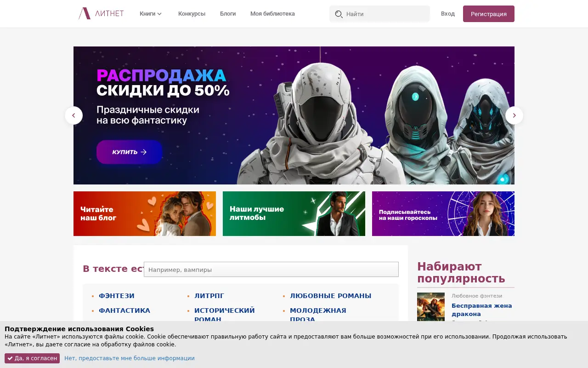Screen dimensions: 588x368
Task: Open the Исторический роман genre
Action: point(225,315)
